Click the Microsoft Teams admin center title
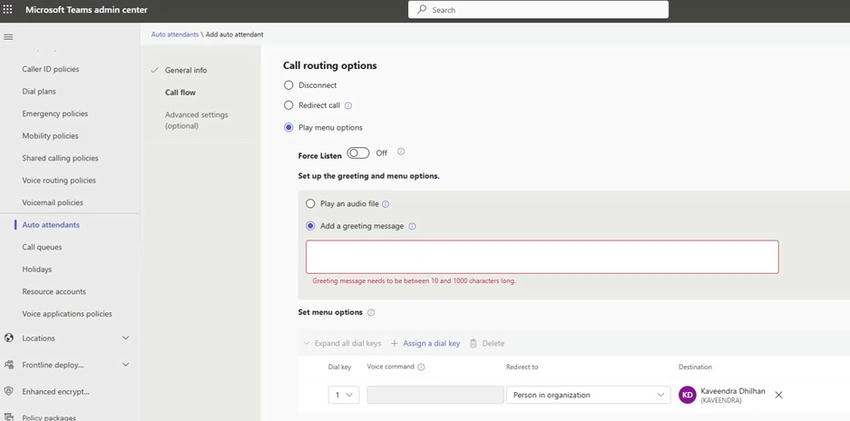Screen dimensions: 850x421 tap(86, 10)
